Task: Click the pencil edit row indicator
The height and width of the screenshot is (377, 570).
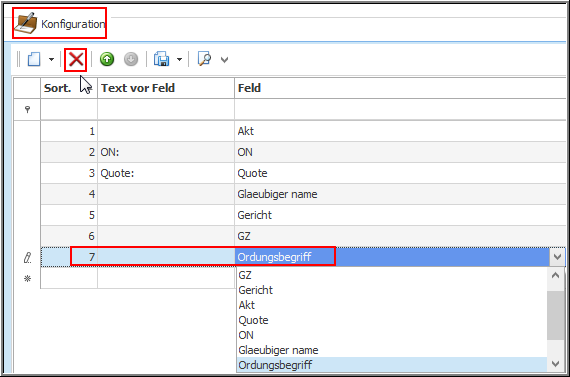Action: point(27,257)
